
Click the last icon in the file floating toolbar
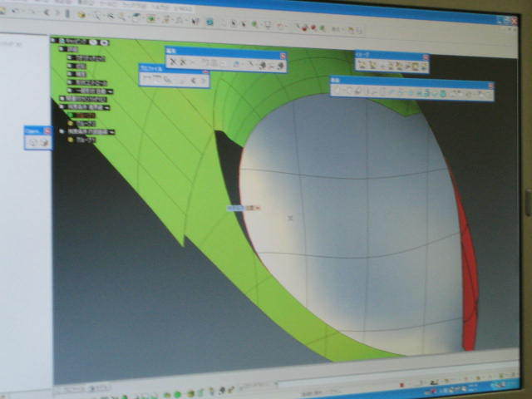tap(203, 81)
